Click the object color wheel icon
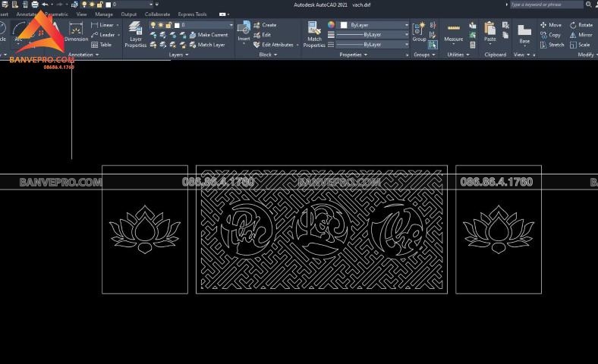This screenshot has height=364, width=598. (x=331, y=25)
